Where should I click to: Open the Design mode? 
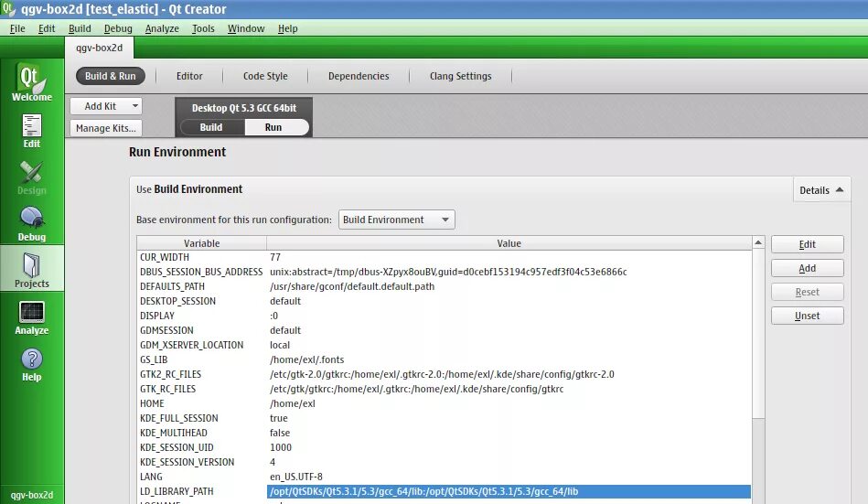31,177
